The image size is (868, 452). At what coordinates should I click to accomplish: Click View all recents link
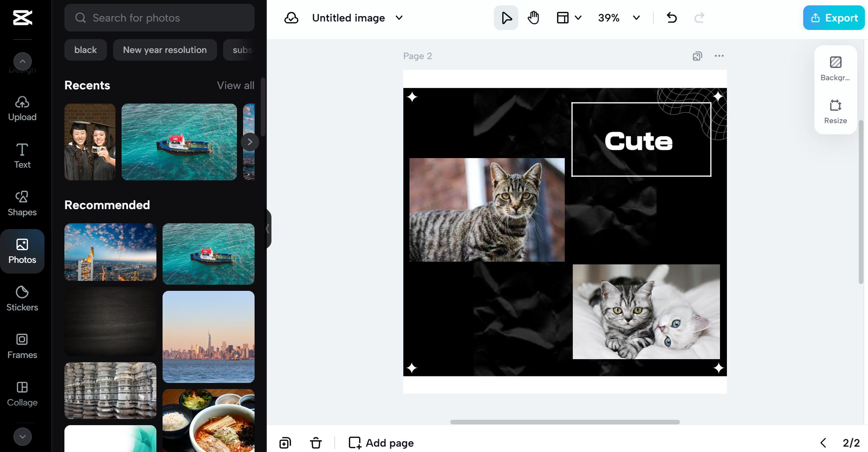235,85
